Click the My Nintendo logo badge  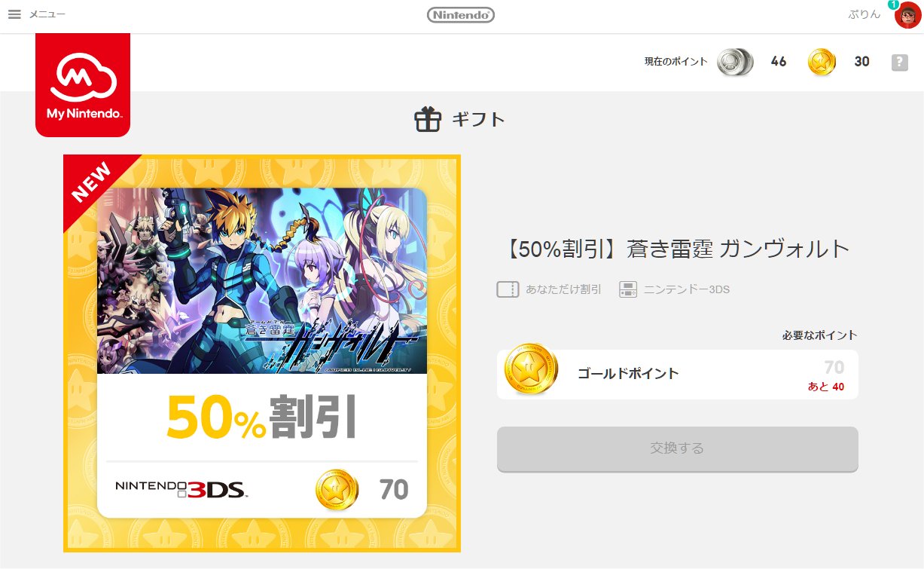(83, 85)
